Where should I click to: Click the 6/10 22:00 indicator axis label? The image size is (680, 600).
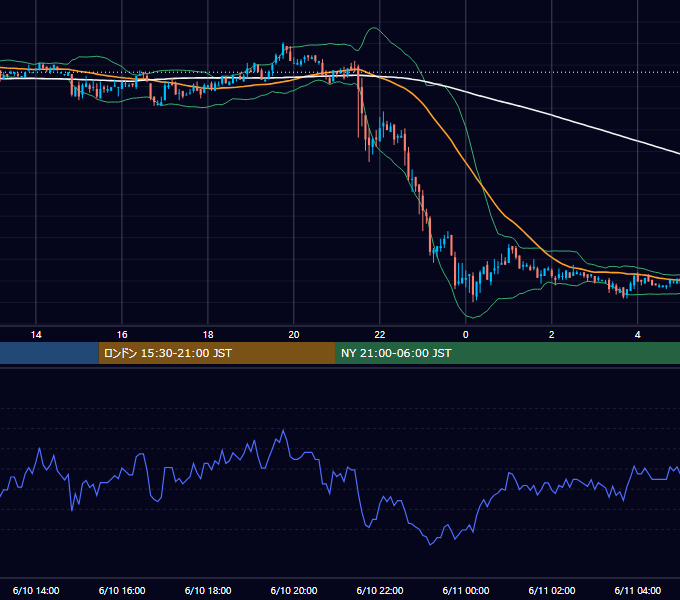tap(379, 590)
